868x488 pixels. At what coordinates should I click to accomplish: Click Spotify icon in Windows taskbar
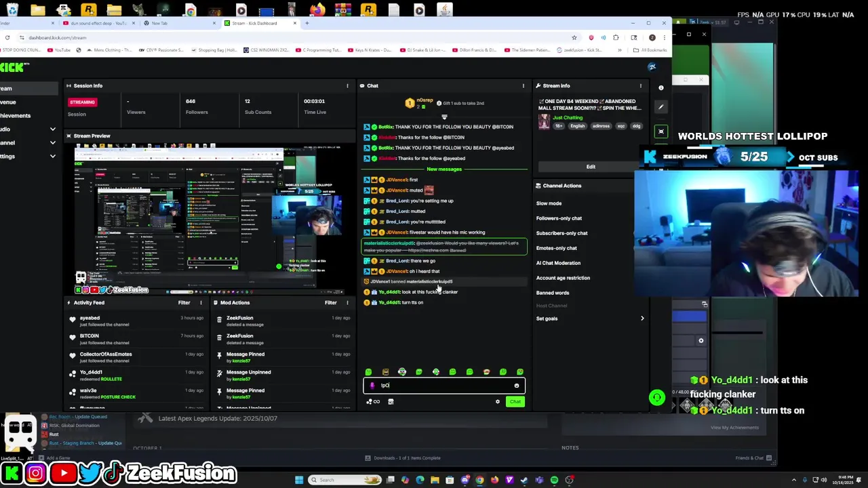tap(554, 480)
